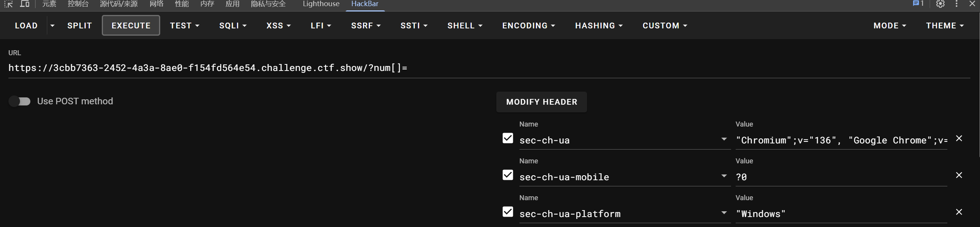Open the console messages issue counter
Viewport: 980px width, 227px height.
point(918,3)
